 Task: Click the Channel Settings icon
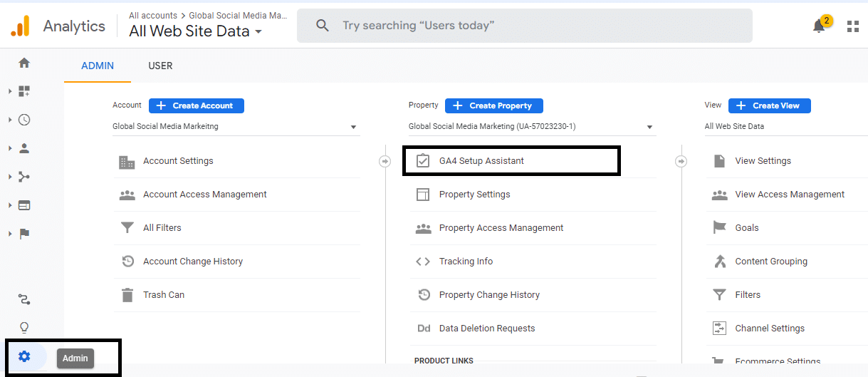(720, 329)
